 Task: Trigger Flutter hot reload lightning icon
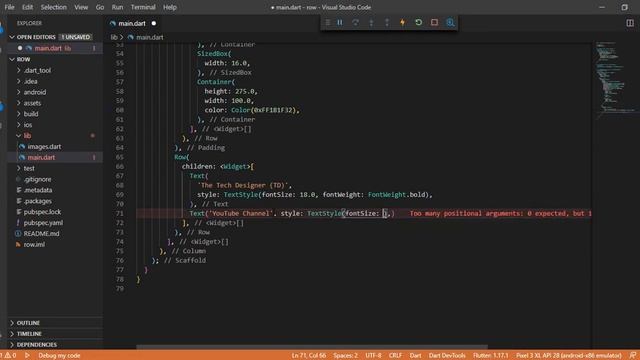coord(402,22)
